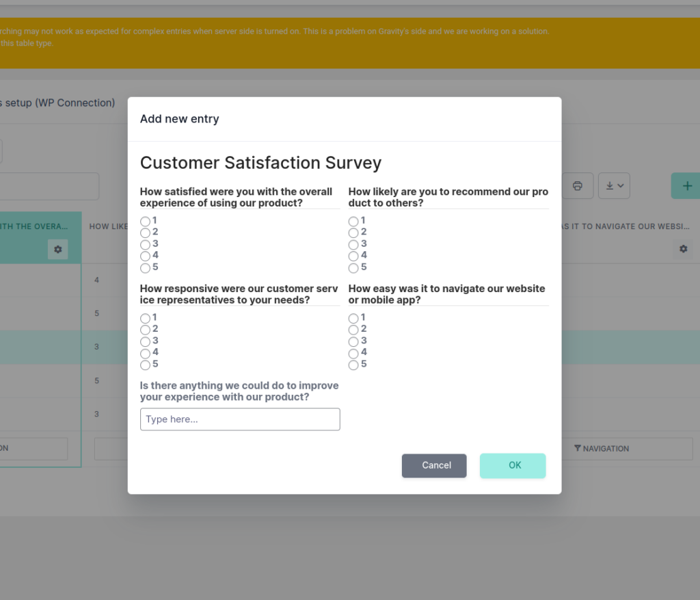Click the 'HOW LIKE...' column header
Image resolution: width=700 pixels, height=600 pixels.
point(109,226)
